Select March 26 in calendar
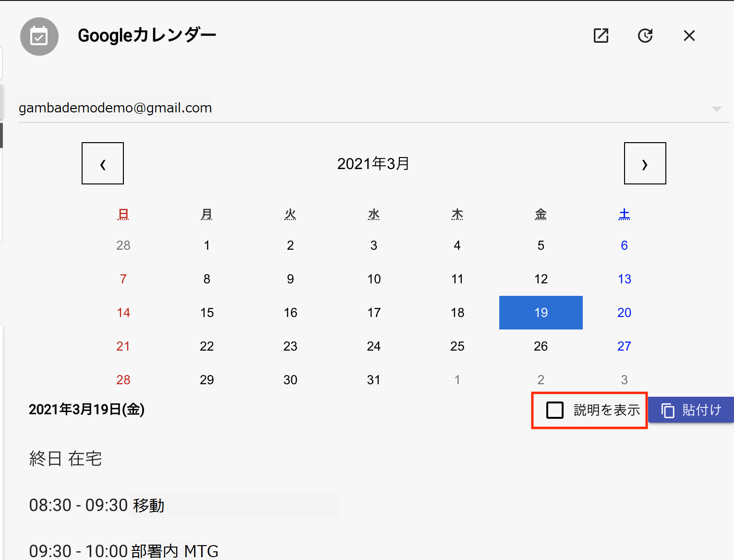734x560 pixels. click(x=541, y=346)
